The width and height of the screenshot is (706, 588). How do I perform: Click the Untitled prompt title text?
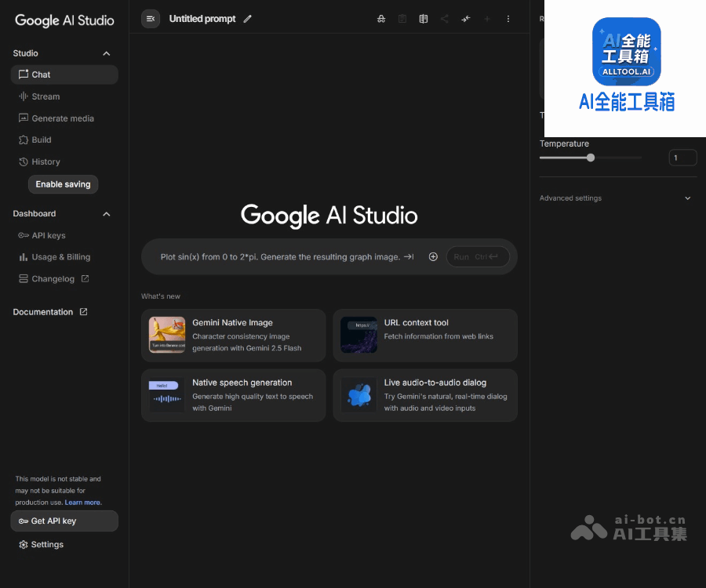pos(202,19)
